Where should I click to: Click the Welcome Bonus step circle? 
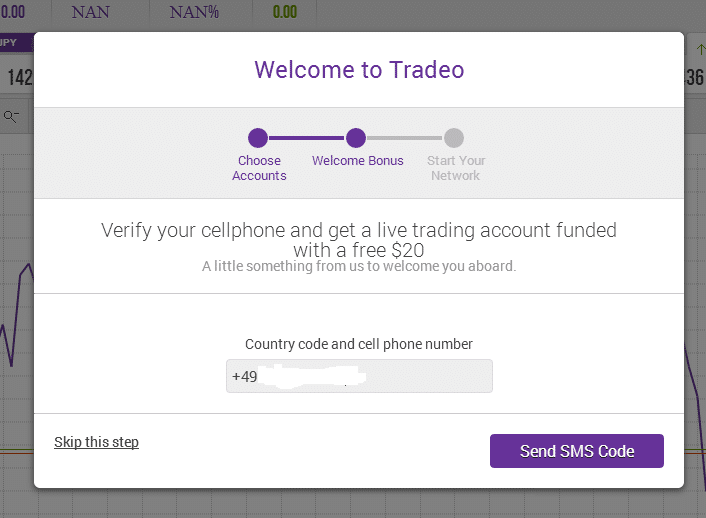(x=356, y=138)
